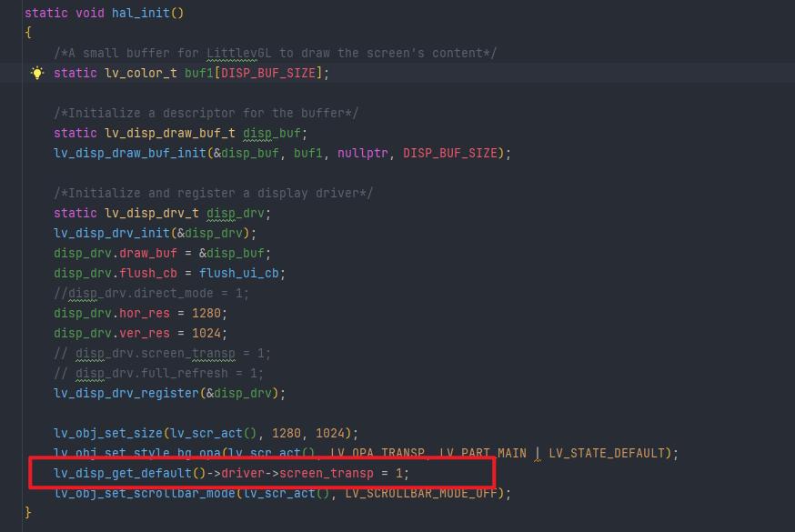Click LV_STATE_DEFAULT constant
This screenshot has height=532, width=795.
(607, 453)
